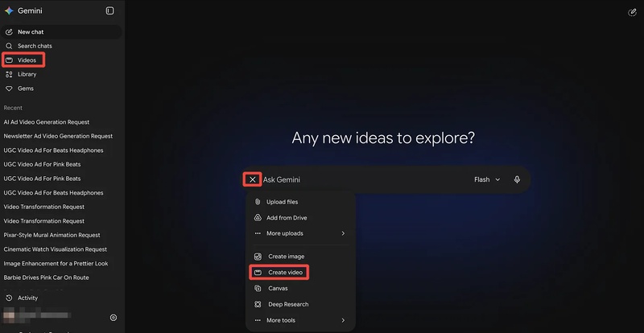644x333 pixels.
Task: Open Image Enhancement for a Prettier Look chat
Action: (x=56, y=264)
